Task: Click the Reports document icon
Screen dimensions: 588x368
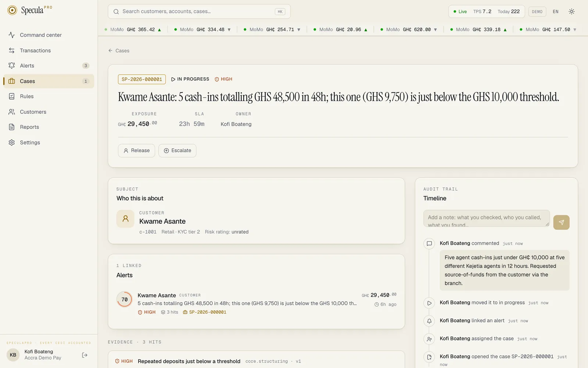Action: click(x=12, y=127)
